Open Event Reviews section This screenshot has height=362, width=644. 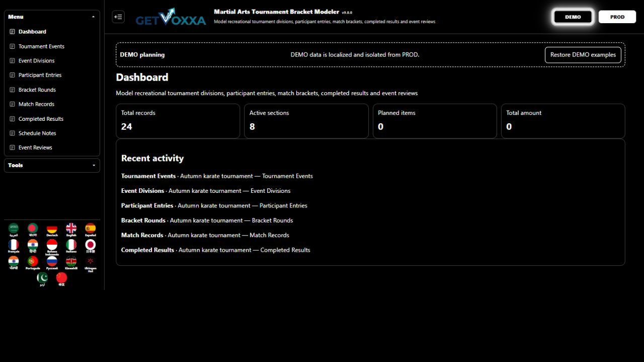pos(52,148)
